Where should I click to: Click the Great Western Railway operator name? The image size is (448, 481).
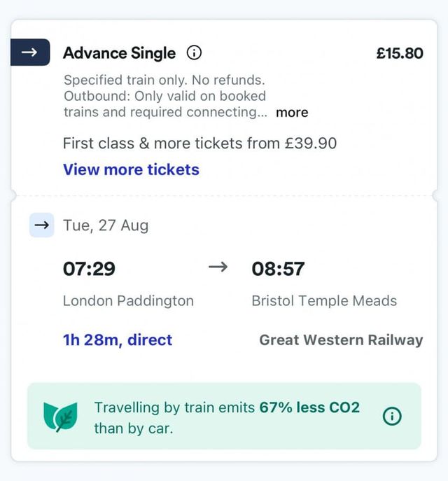point(341,340)
